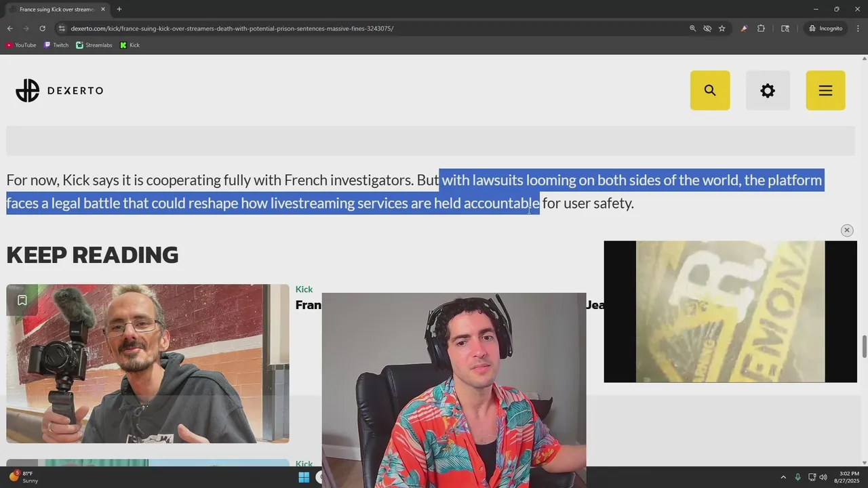Click the KEEP READING heading text
This screenshot has height=488, width=868.
[x=92, y=255]
